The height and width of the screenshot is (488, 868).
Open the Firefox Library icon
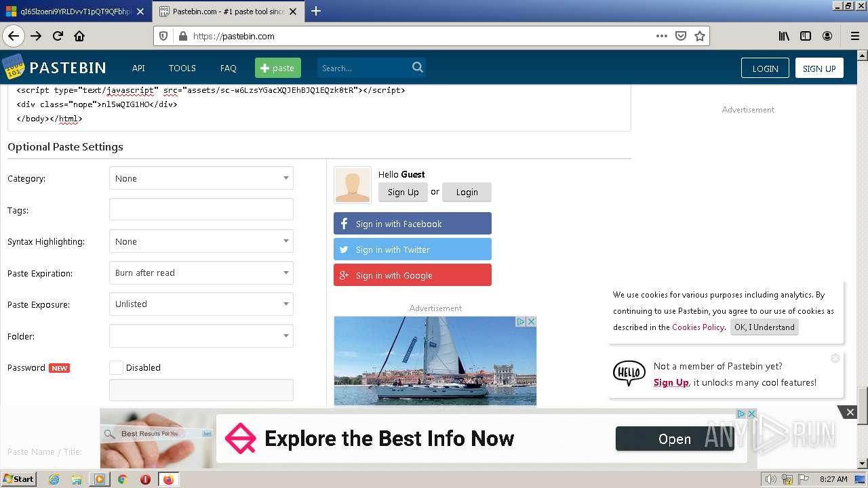click(x=784, y=36)
